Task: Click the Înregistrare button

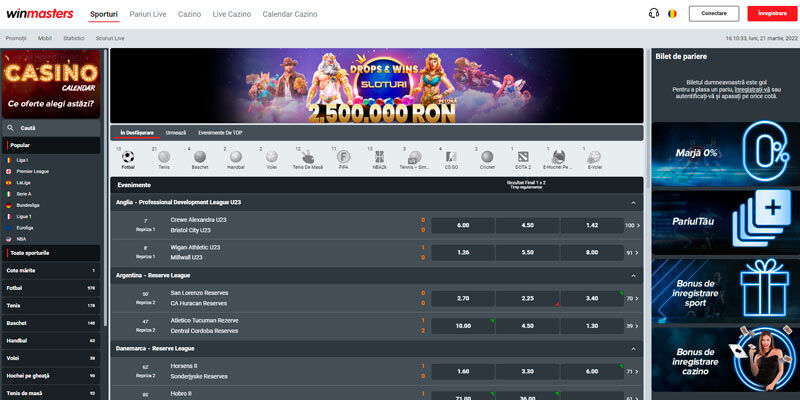Action: [x=772, y=14]
